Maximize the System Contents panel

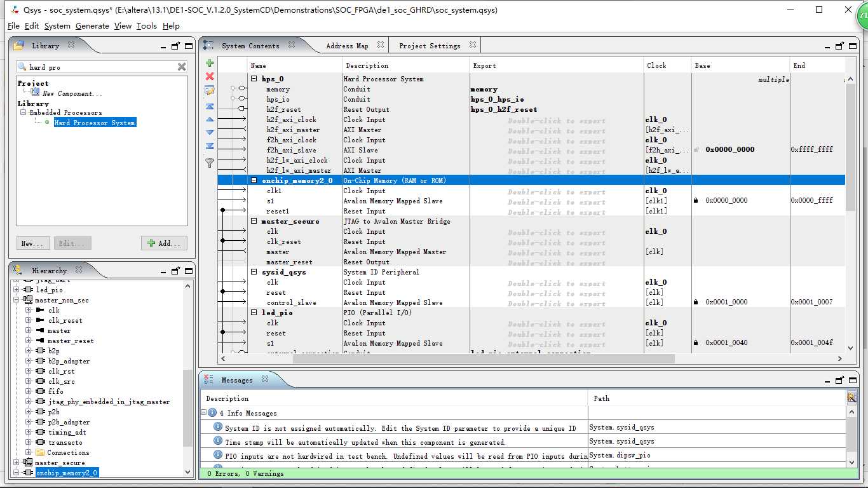(x=853, y=46)
